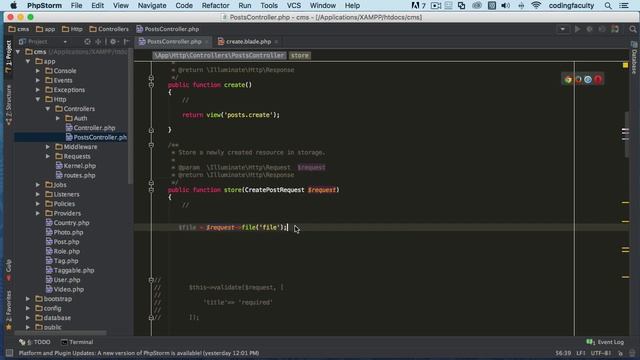Screen dimensions: 640x360
Task: Open the Terminal tool window
Action: [x=77, y=342]
